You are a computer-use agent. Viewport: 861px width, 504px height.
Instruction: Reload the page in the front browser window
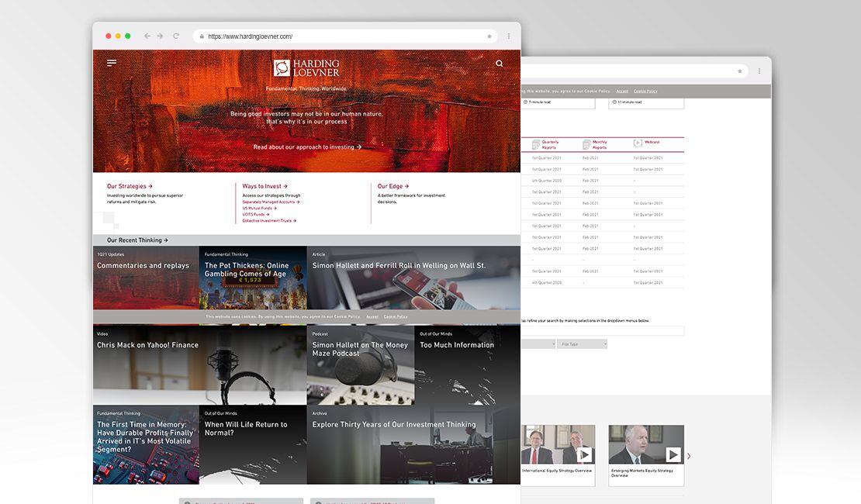point(176,36)
